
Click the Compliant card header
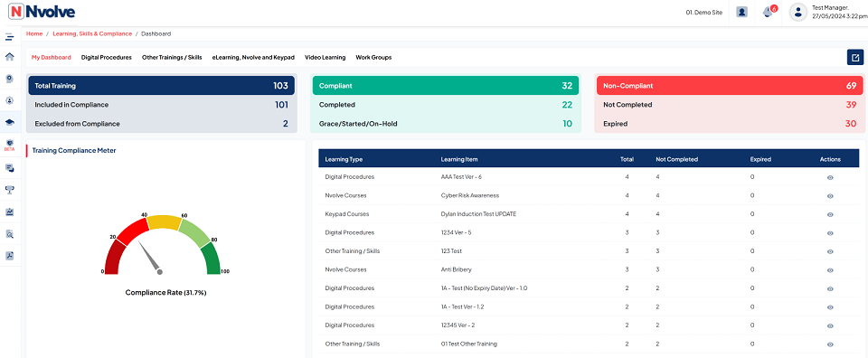pyautogui.click(x=446, y=86)
